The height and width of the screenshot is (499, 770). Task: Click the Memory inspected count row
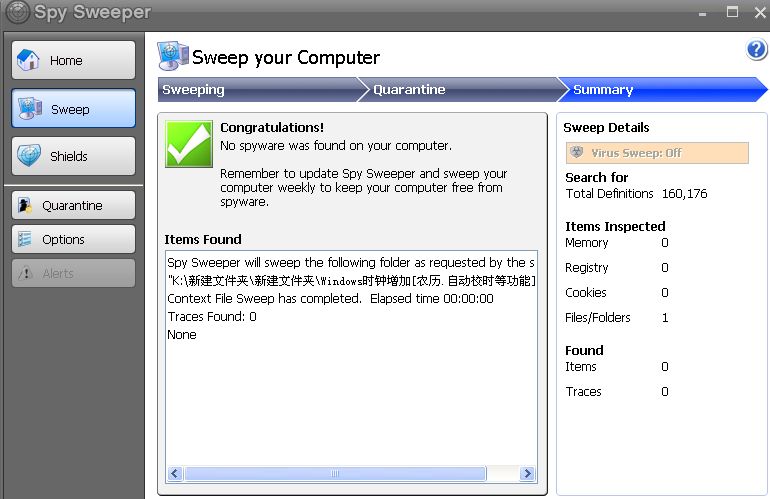point(617,243)
